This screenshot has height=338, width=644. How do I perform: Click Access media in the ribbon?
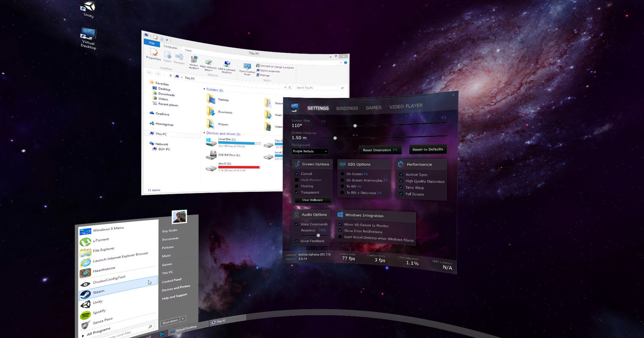pyautogui.click(x=194, y=62)
